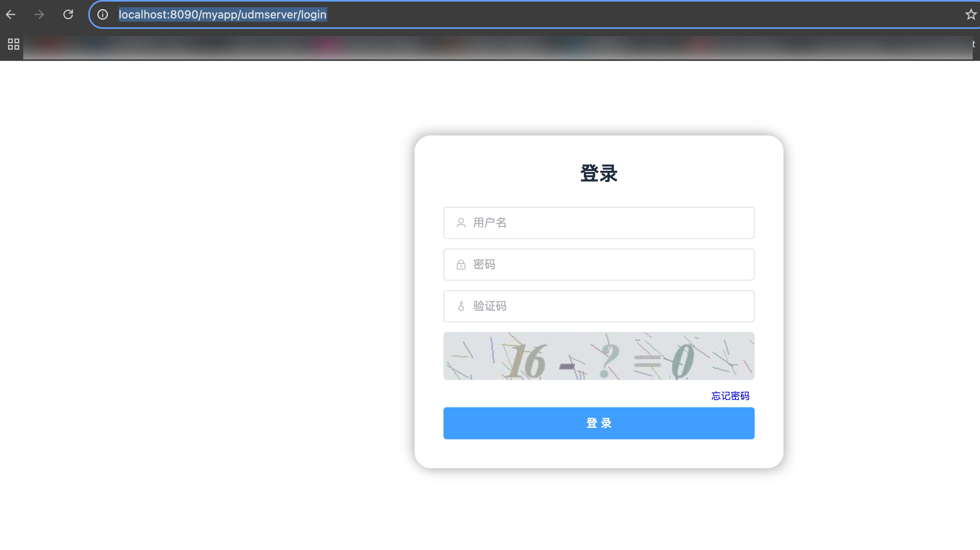The width and height of the screenshot is (980, 550).
Task: Open the apps grid icon
Action: point(14,44)
